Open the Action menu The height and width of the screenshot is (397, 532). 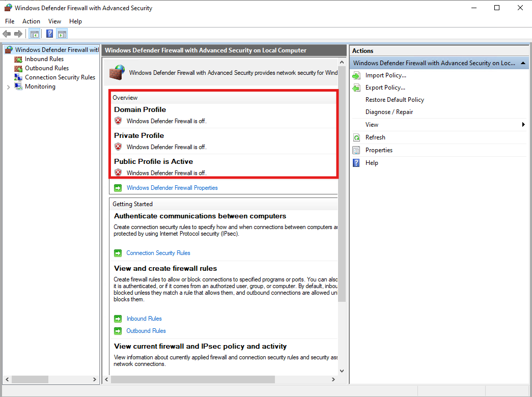pos(31,21)
